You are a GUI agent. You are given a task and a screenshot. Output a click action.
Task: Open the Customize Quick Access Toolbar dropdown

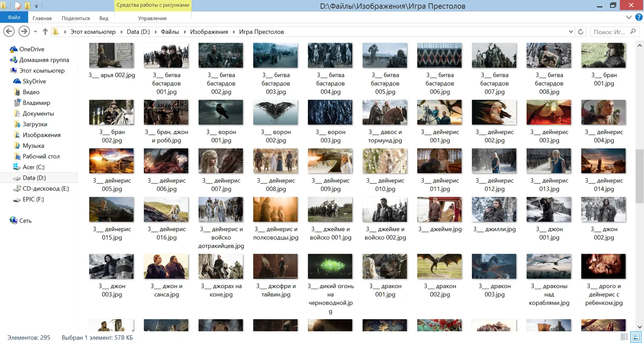tap(36, 6)
